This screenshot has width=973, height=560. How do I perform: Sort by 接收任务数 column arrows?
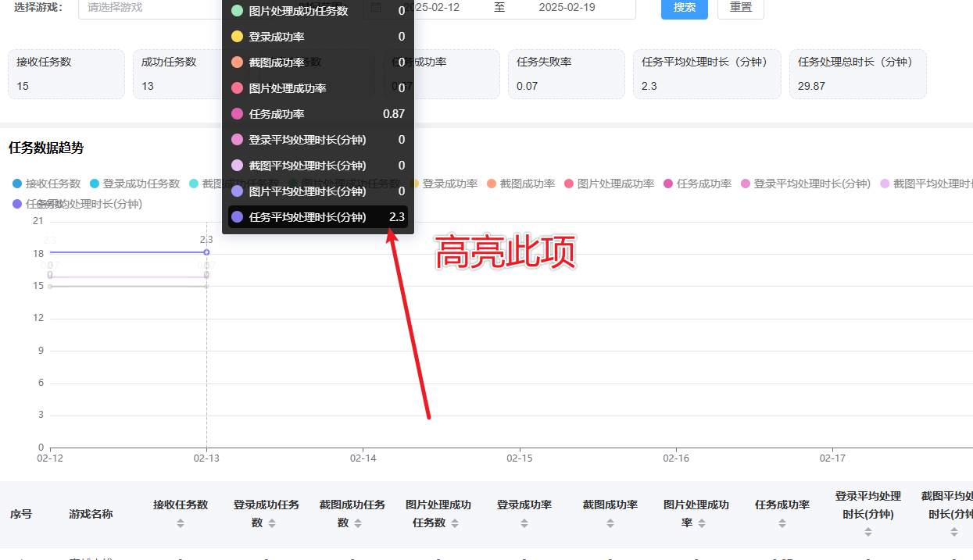pos(181,523)
